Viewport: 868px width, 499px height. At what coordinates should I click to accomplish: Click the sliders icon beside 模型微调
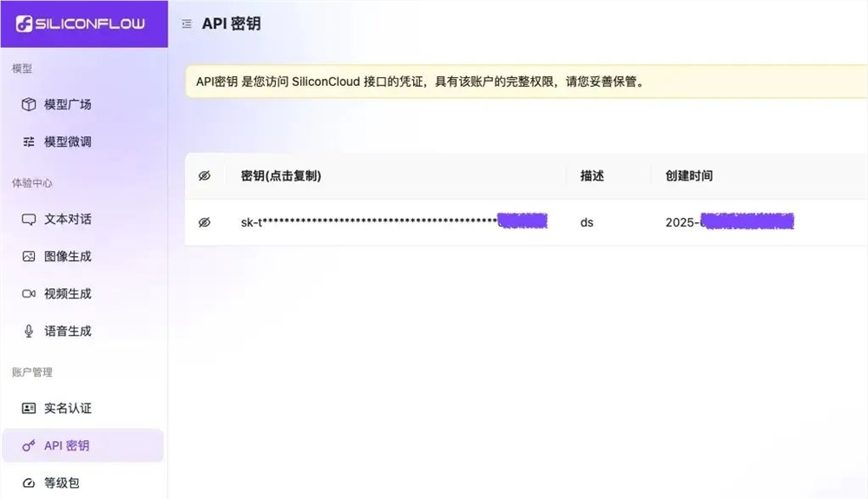pyautogui.click(x=29, y=141)
